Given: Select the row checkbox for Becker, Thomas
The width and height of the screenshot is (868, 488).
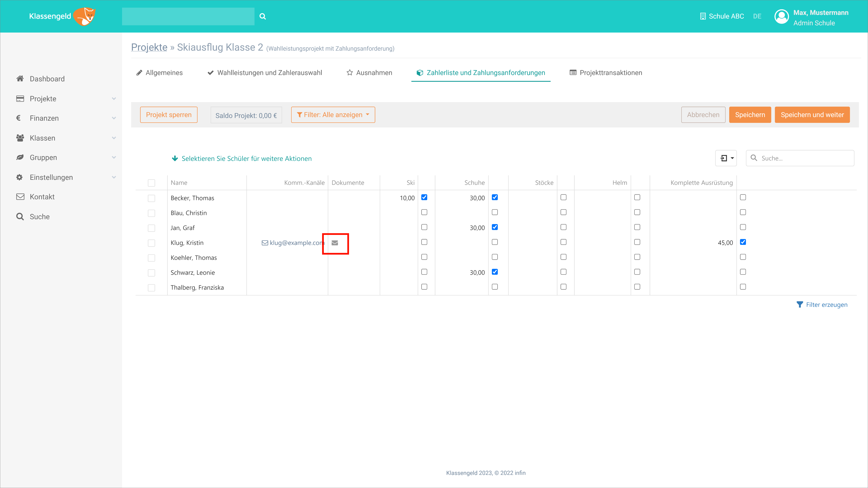Looking at the screenshot, I should (152, 198).
